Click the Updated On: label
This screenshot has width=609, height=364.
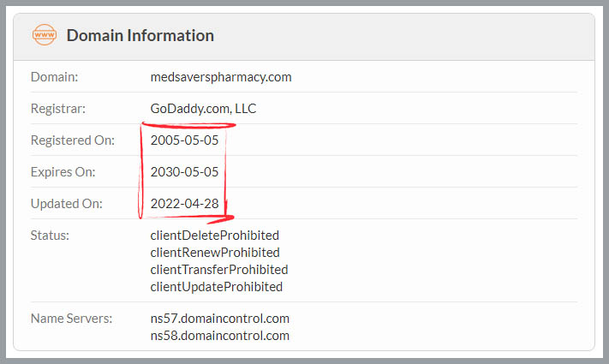(67, 204)
